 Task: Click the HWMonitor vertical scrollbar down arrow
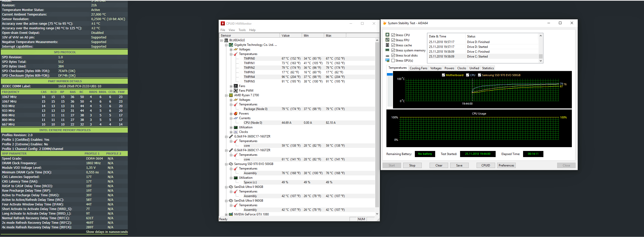pos(377,214)
